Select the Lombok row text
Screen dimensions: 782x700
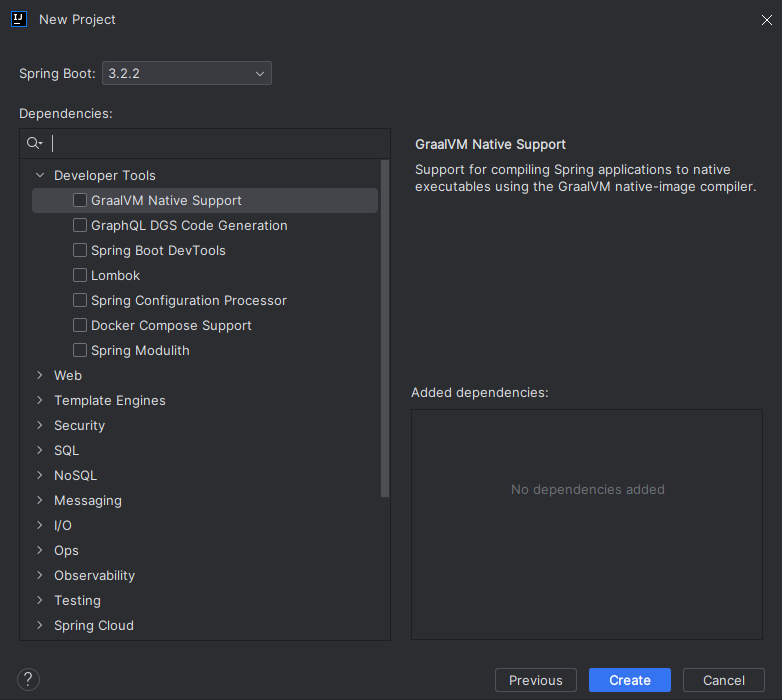tap(115, 276)
